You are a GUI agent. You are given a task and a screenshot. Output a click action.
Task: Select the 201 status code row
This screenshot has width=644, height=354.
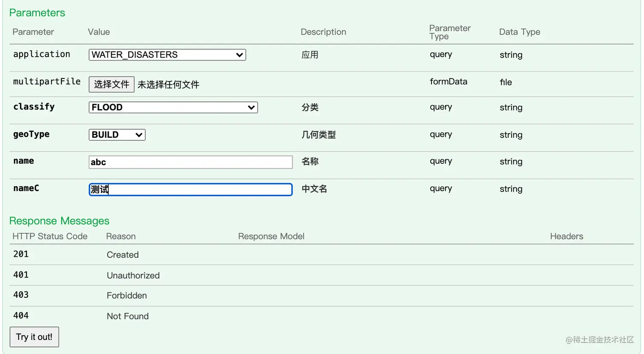[x=21, y=254]
